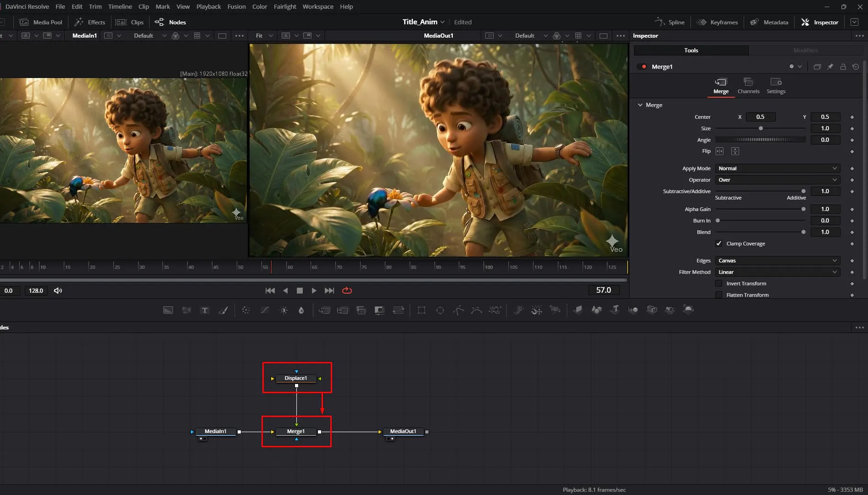Mute the audio speaker icon
Image resolution: width=868 pixels, height=495 pixels.
[x=58, y=290]
